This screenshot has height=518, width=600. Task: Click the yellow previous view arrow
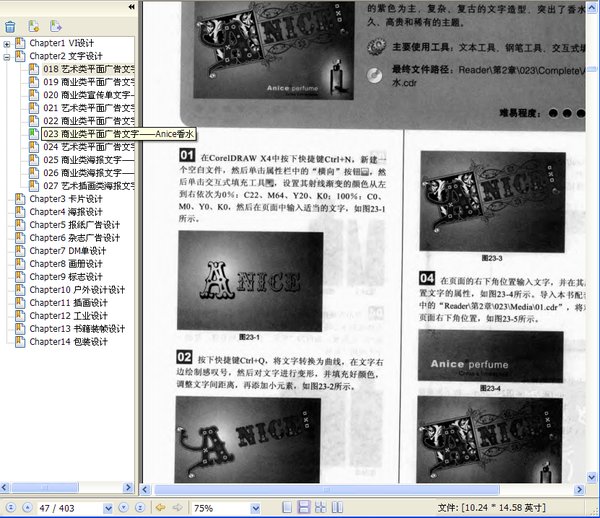[x=160, y=508]
